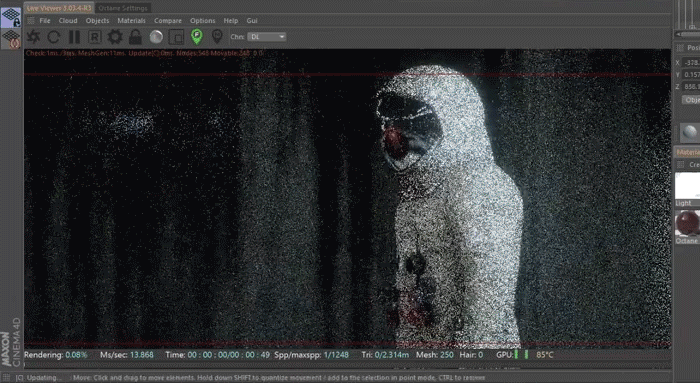Open the Chn channel dropdown showing DL
Image resolution: width=700 pixels, height=383 pixels.
pos(267,37)
